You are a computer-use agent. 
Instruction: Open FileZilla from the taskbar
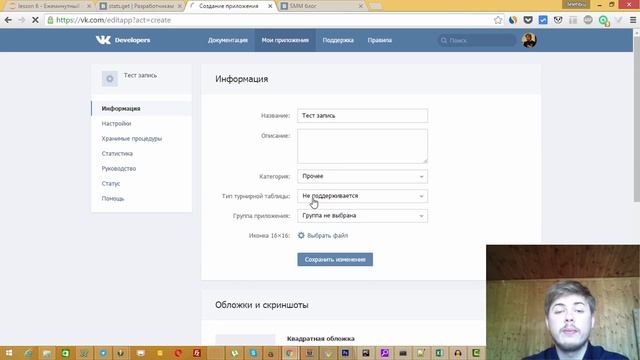pyautogui.click(x=197, y=353)
